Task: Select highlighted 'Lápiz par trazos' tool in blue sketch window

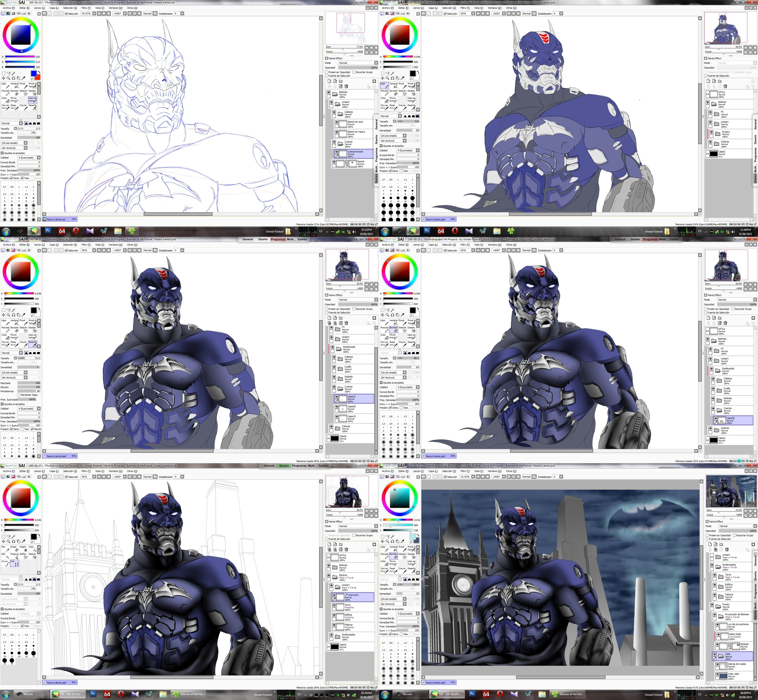Action: click(x=32, y=100)
